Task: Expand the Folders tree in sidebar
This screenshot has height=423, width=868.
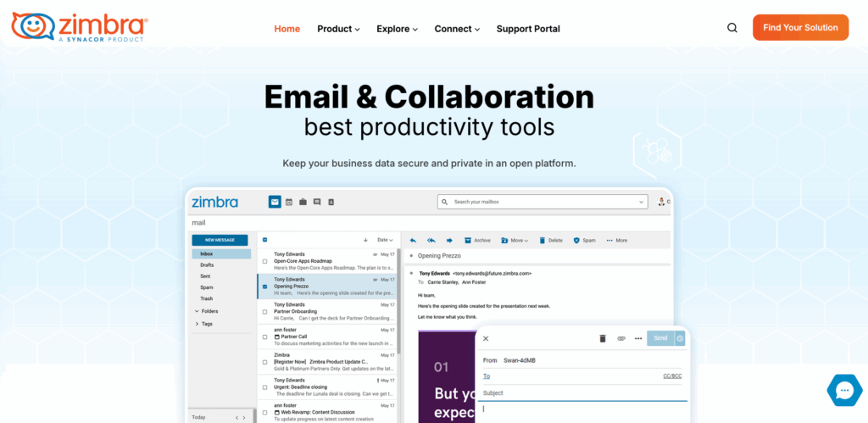Action: (x=198, y=311)
